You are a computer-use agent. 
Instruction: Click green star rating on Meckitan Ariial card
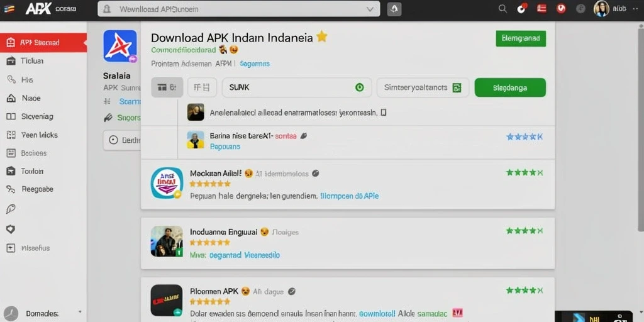click(525, 172)
